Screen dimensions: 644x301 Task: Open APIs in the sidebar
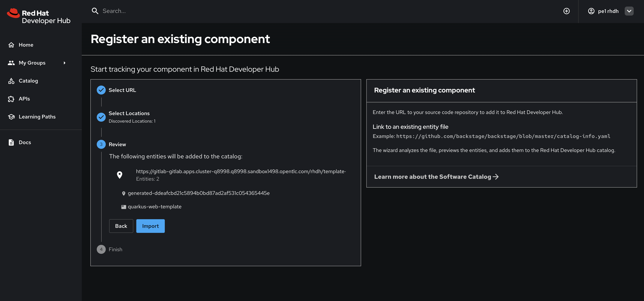[24, 99]
